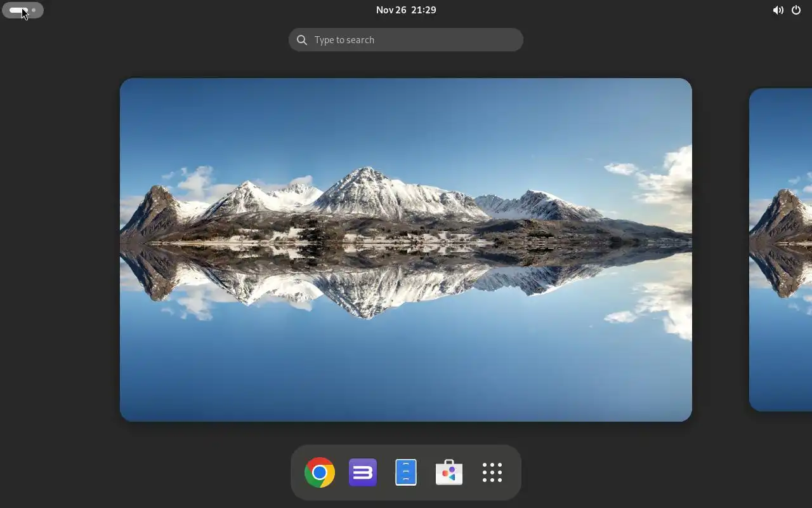The width and height of the screenshot is (812, 508).
Task: Open the blue file archive app icon
Action: (406, 472)
